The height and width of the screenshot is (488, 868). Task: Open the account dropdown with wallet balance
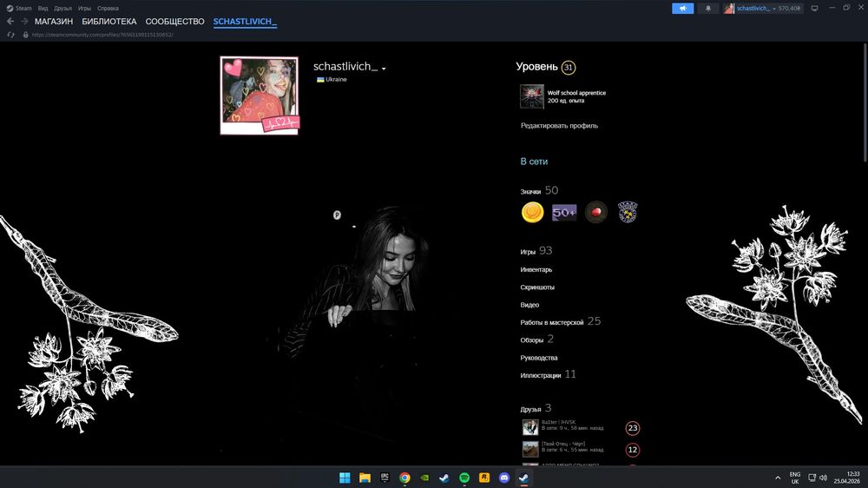click(x=763, y=8)
